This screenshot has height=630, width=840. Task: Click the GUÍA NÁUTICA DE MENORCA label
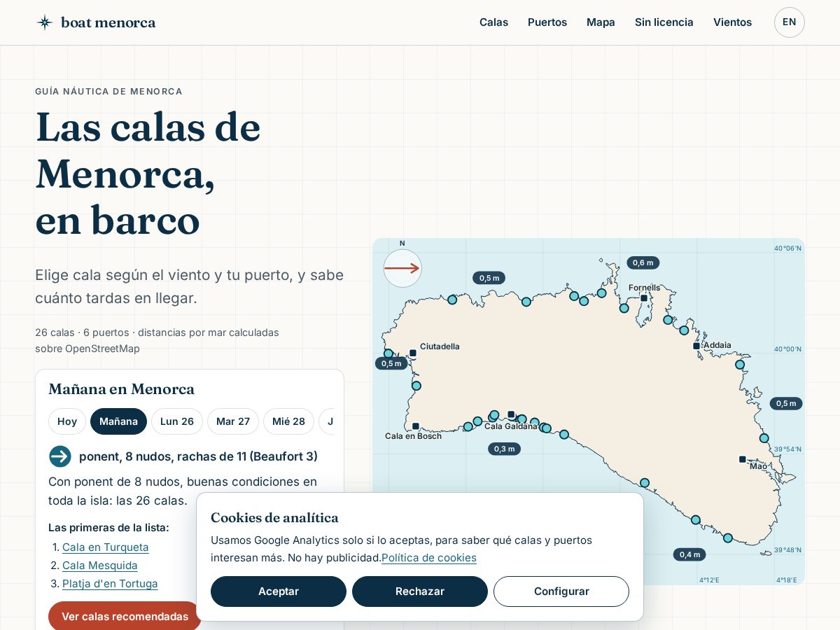point(108,92)
